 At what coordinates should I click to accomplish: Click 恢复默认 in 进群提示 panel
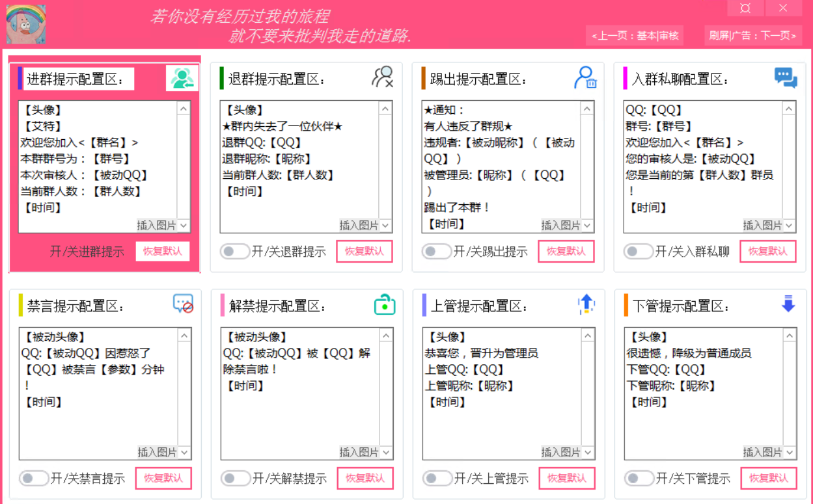pyautogui.click(x=163, y=251)
